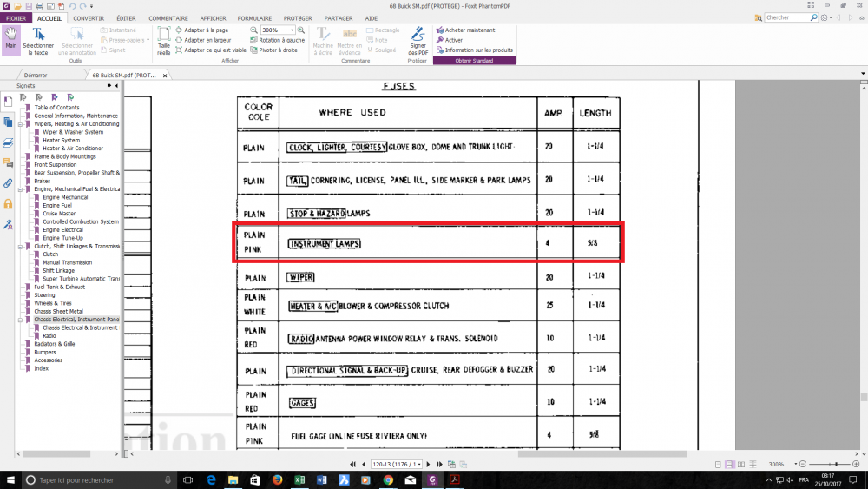Click the Sélectionner le texte tool
Screen dimensions: 868x489
(x=38, y=41)
